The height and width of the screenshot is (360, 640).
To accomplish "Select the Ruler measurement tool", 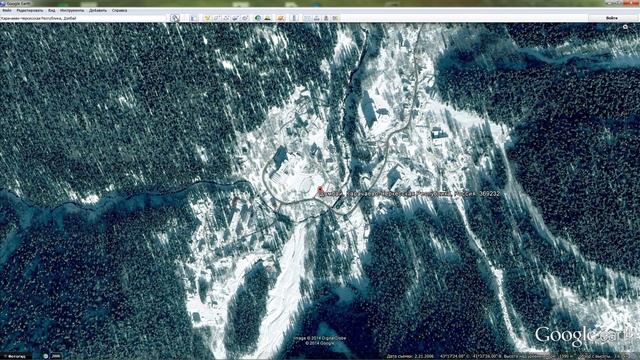I will click(295, 18).
